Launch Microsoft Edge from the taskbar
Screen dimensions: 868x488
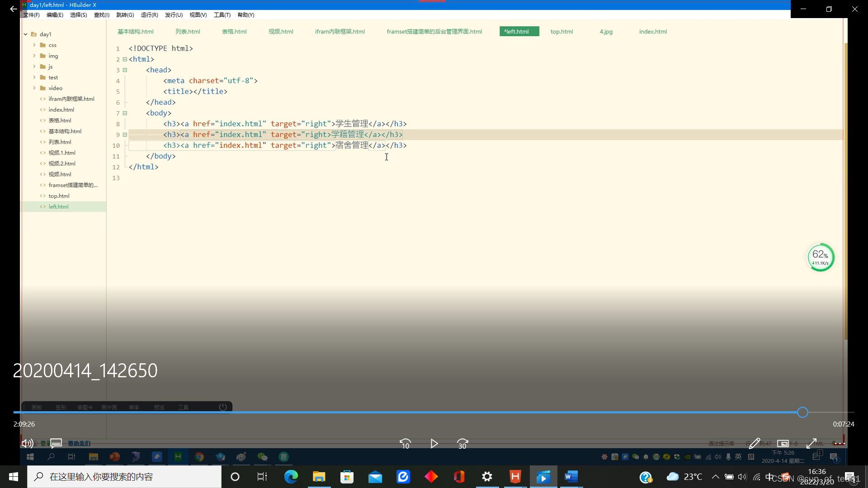291,477
